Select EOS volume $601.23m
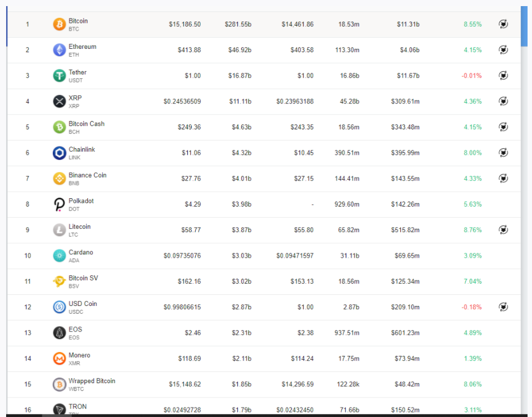 405,333
